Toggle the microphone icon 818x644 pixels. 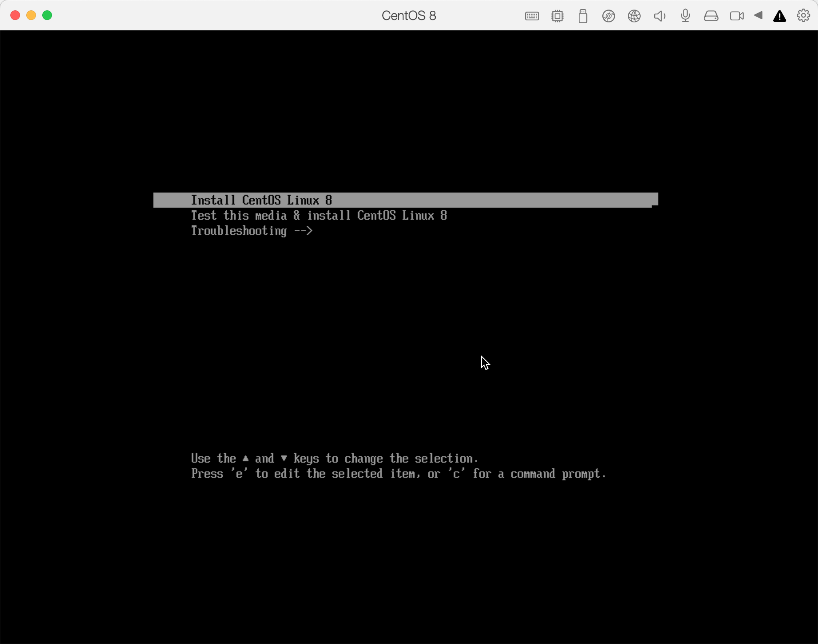[685, 16]
